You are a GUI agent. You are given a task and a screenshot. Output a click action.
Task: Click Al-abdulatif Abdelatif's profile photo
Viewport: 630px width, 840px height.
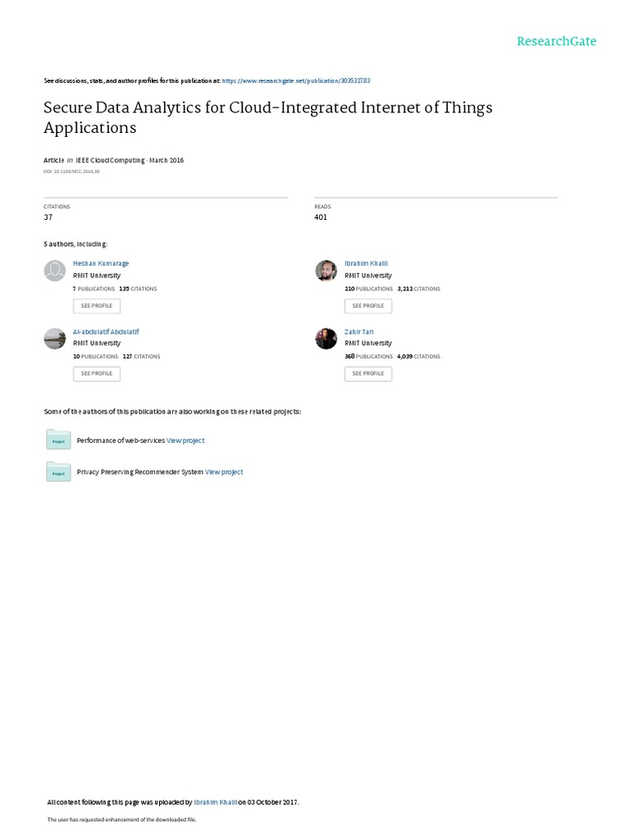coord(54,338)
